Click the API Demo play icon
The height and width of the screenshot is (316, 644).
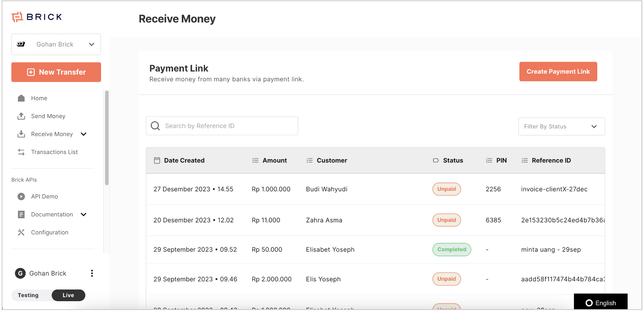21,196
